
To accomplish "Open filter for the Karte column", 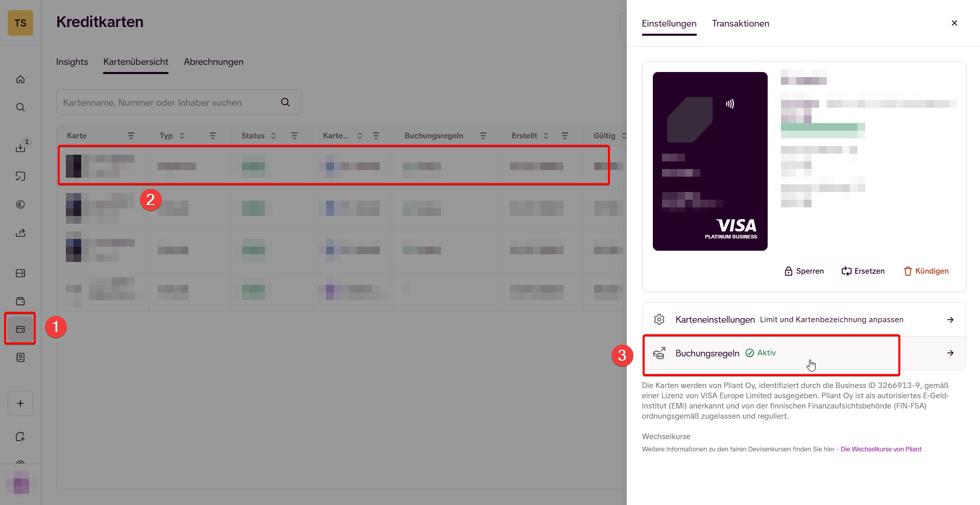I will point(131,136).
